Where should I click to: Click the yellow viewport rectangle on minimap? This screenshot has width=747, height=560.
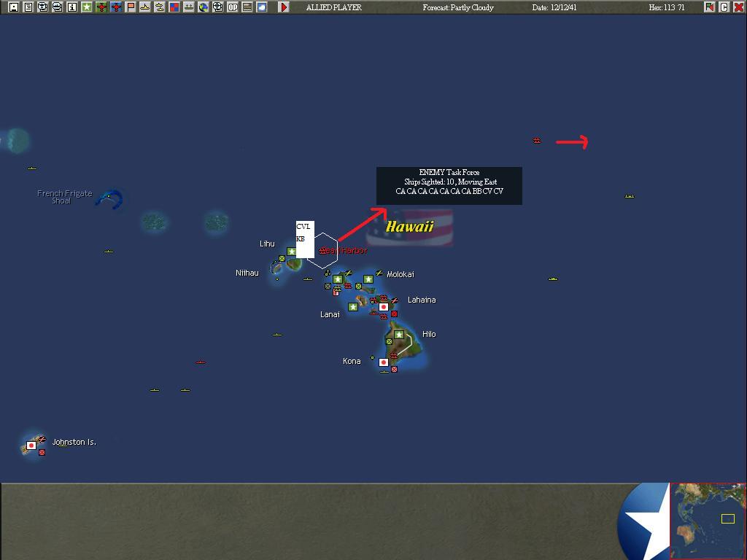point(728,518)
